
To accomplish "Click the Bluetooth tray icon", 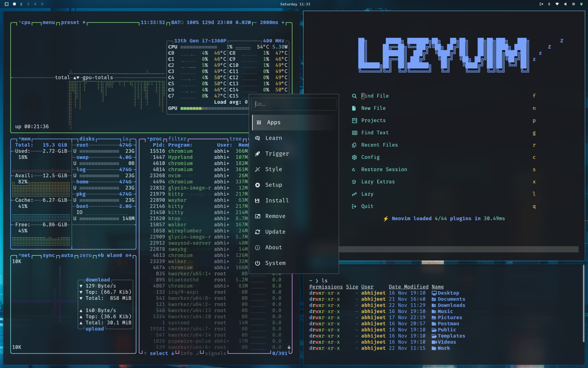I will [549, 4].
